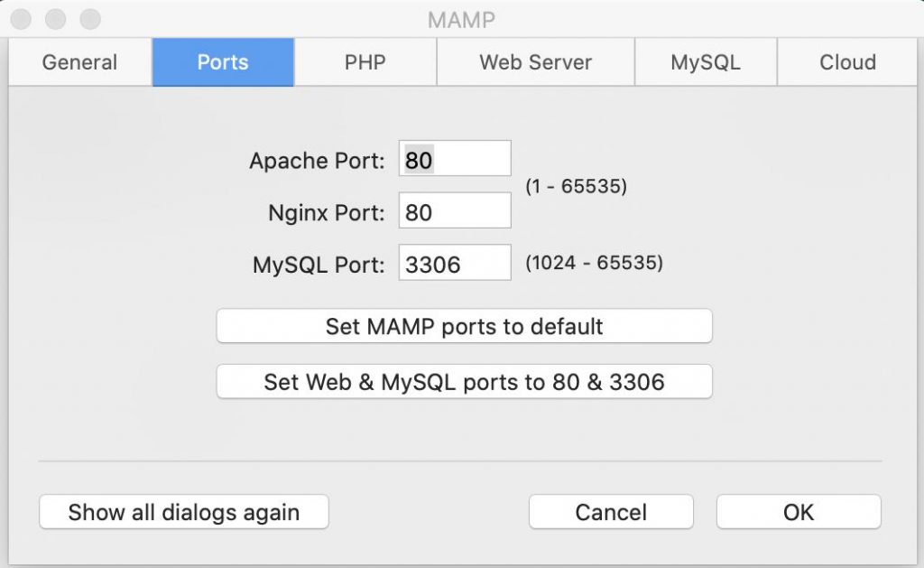This screenshot has height=568, width=924.
Task: Open the PHP tab
Action: (365, 62)
